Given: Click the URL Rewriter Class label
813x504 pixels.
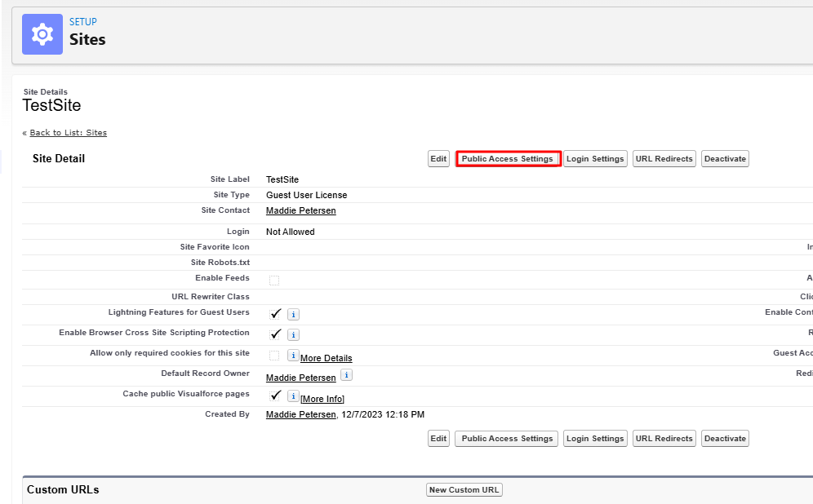Looking at the screenshot, I should pos(211,296).
